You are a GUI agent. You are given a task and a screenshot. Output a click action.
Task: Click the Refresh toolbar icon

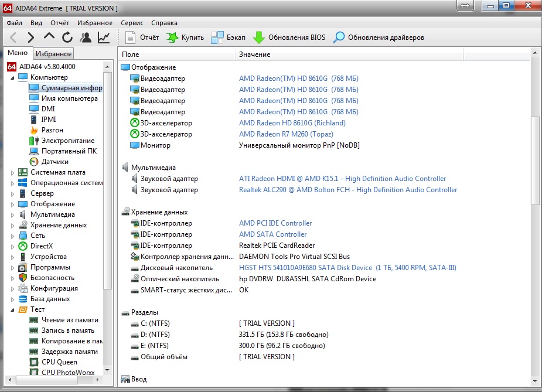67,38
